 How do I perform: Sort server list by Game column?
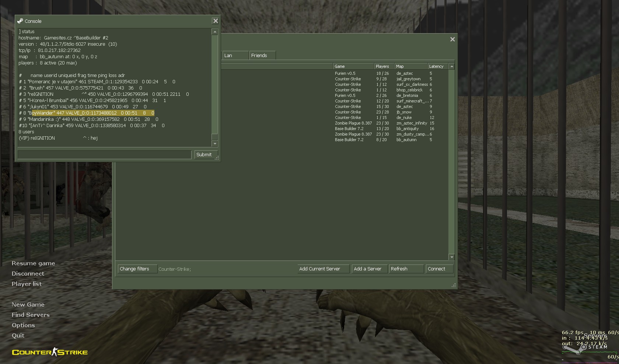tap(353, 66)
